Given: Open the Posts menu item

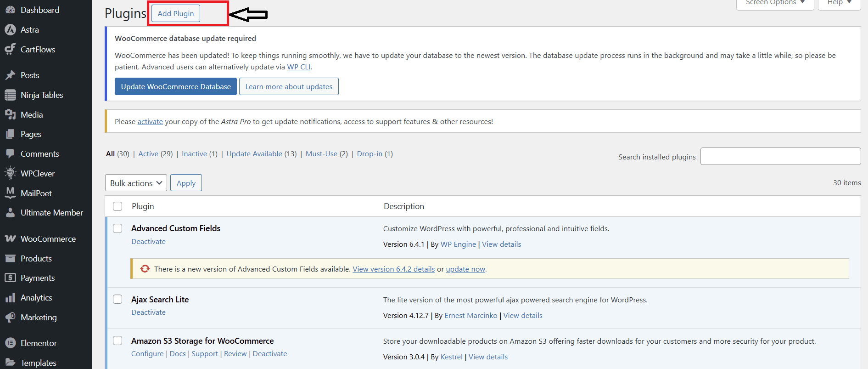Looking at the screenshot, I should point(30,75).
